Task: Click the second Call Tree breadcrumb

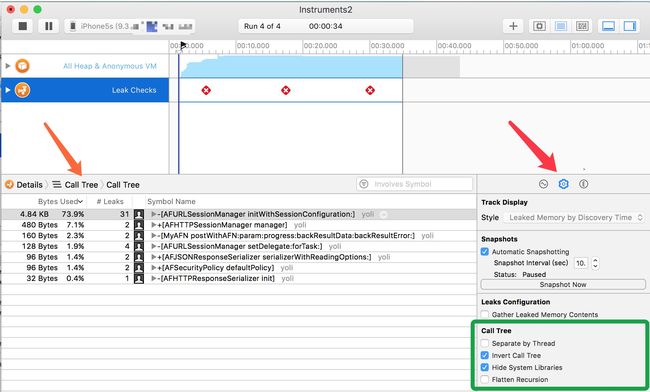Action: [123, 185]
